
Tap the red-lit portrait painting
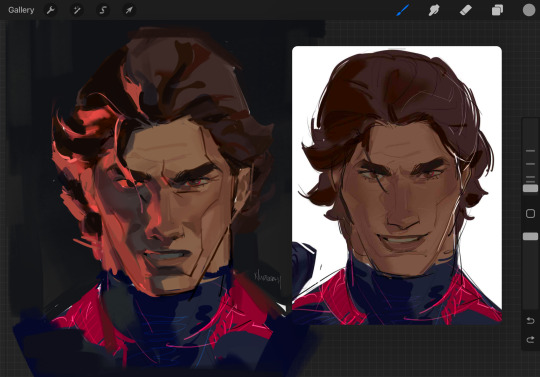(163, 200)
